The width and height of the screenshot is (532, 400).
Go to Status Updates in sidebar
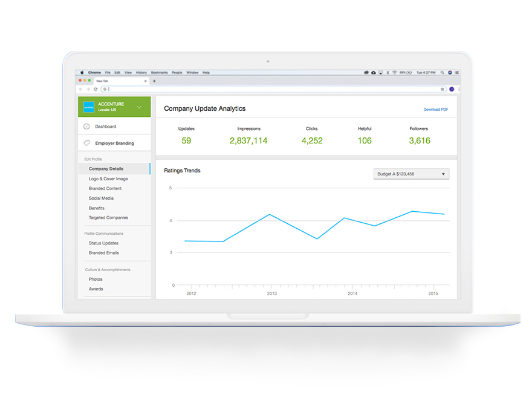[x=103, y=243]
